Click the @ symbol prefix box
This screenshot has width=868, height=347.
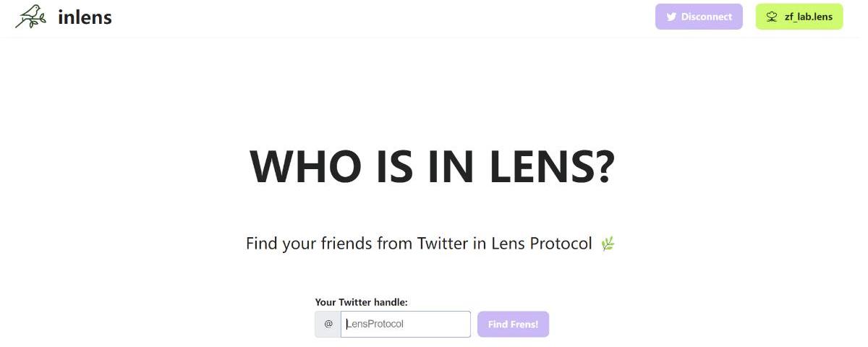point(328,324)
